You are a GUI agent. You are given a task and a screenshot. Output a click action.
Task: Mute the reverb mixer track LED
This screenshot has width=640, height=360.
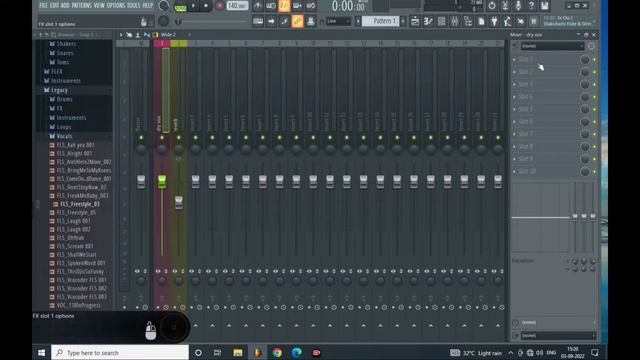[x=179, y=138]
